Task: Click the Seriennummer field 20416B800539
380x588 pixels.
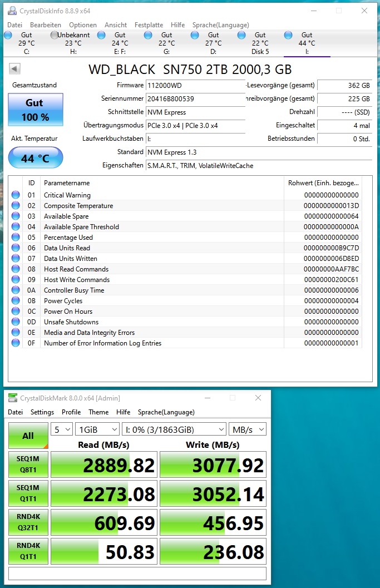Action: pyautogui.click(x=195, y=98)
